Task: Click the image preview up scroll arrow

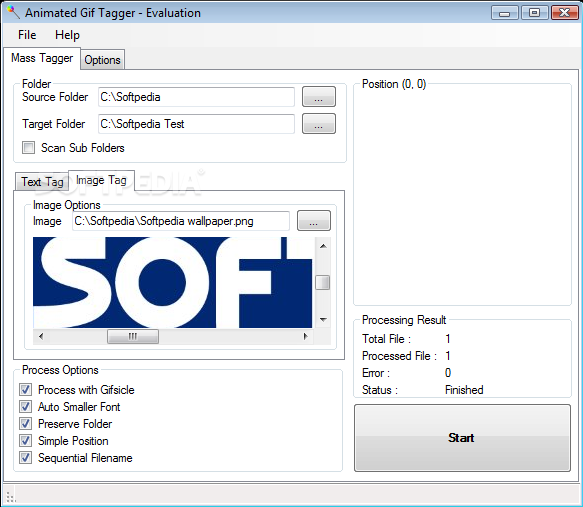Action: click(x=323, y=246)
